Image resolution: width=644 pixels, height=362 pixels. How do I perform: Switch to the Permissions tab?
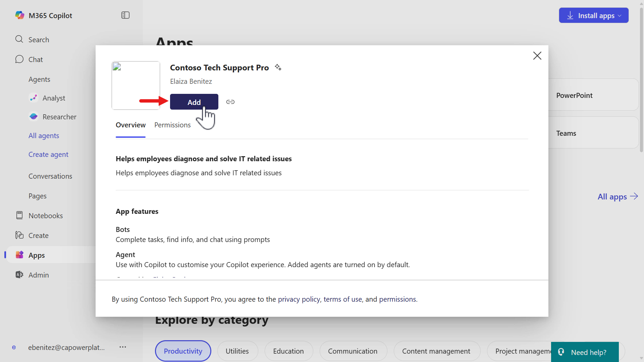pos(172,124)
